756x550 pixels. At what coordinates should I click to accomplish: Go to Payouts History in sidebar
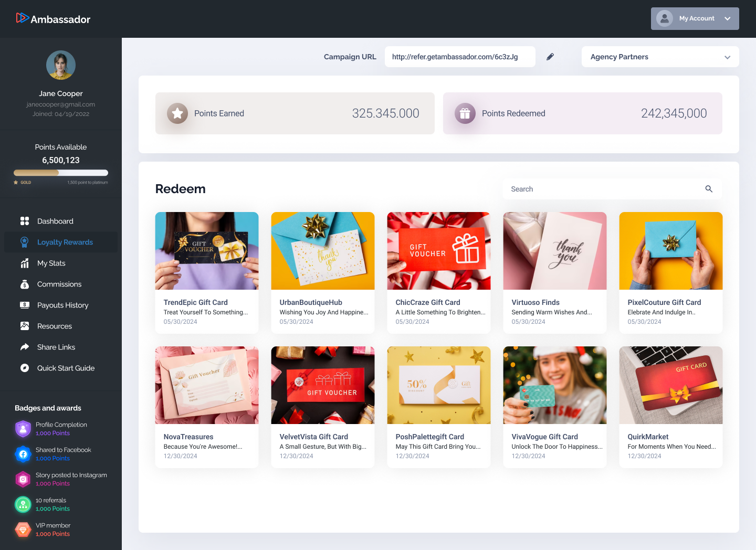click(62, 305)
